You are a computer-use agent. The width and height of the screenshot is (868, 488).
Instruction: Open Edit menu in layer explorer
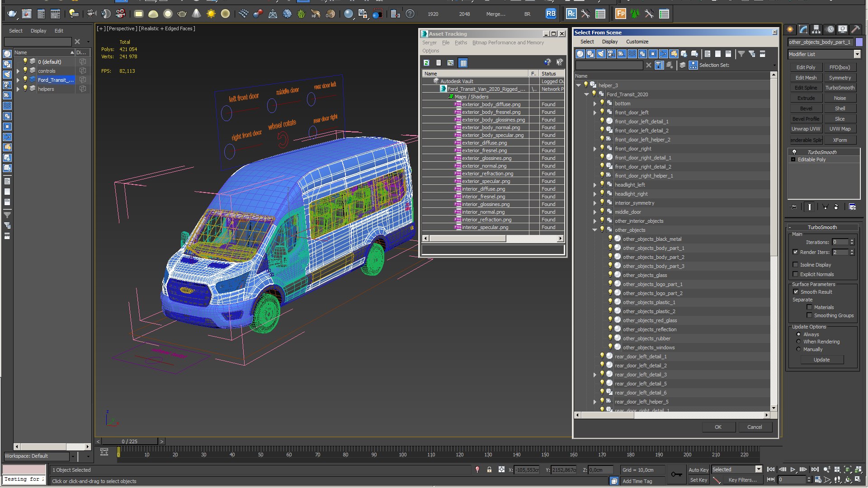click(x=59, y=31)
